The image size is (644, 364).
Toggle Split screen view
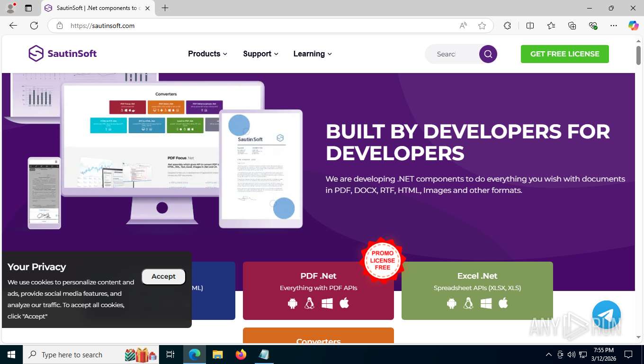click(530, 26)
